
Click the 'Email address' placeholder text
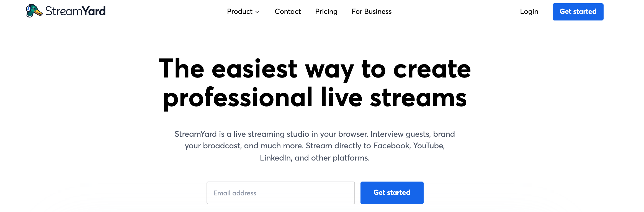235,193
